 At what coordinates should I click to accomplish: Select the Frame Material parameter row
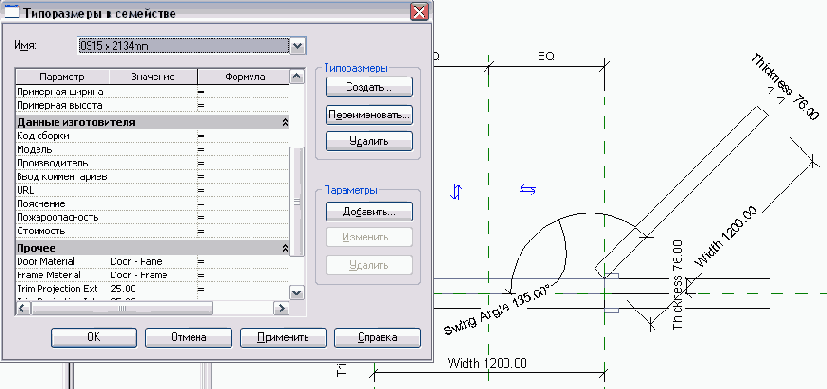pyautogui.click(x=152, y=275)
